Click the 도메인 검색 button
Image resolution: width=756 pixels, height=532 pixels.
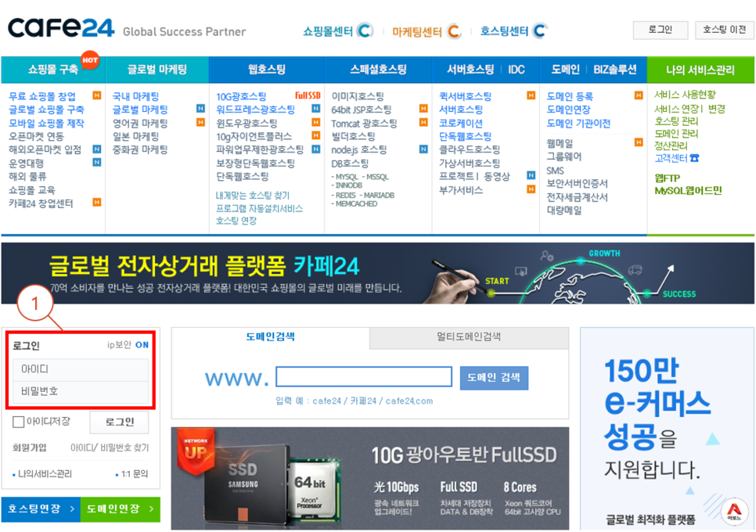(x=494, y=378)
